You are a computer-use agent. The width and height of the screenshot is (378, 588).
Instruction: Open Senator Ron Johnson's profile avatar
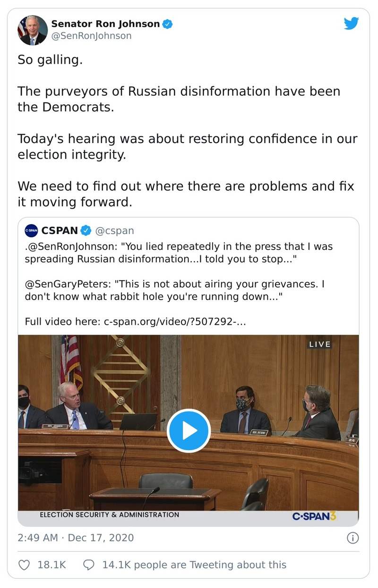[33, 30]
